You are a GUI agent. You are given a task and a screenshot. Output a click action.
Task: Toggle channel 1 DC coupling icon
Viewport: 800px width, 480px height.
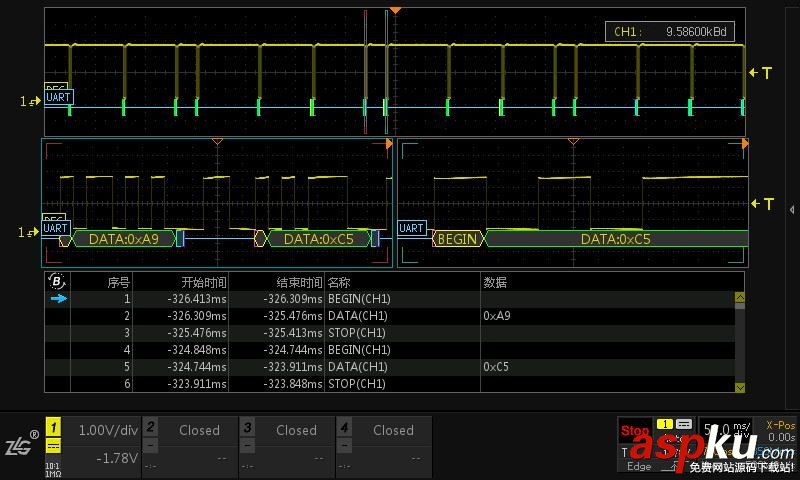[x=54, y=446]
